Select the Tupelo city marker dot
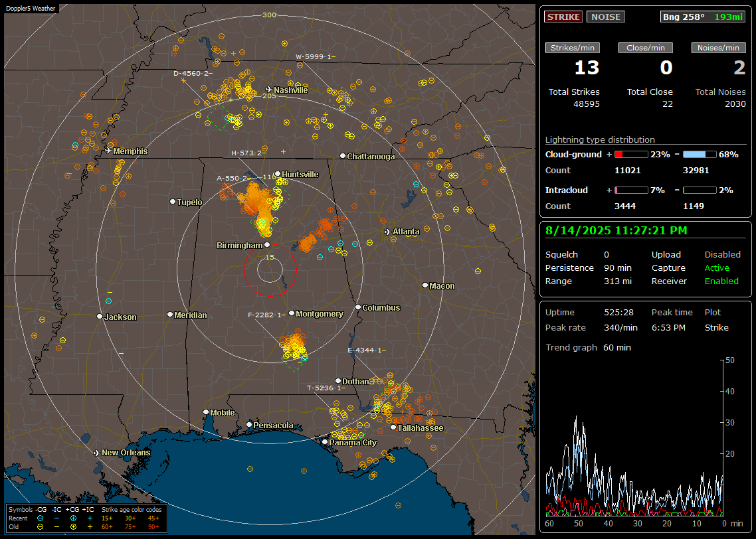Image resolution: width=756 pixels, height=539 pixels. coord(173,202)
